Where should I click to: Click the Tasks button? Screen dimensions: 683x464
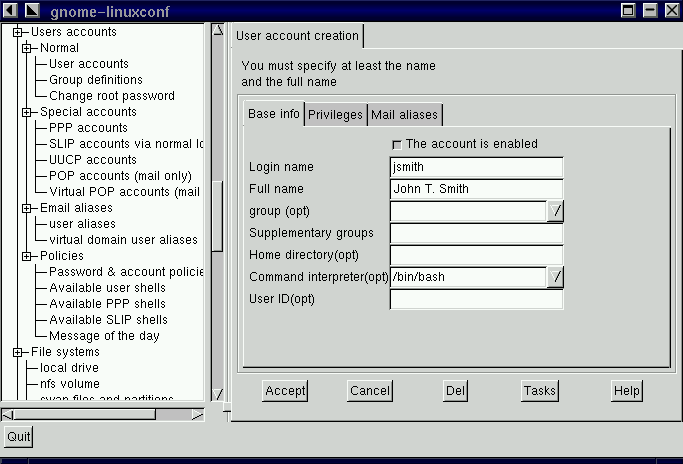540,391
